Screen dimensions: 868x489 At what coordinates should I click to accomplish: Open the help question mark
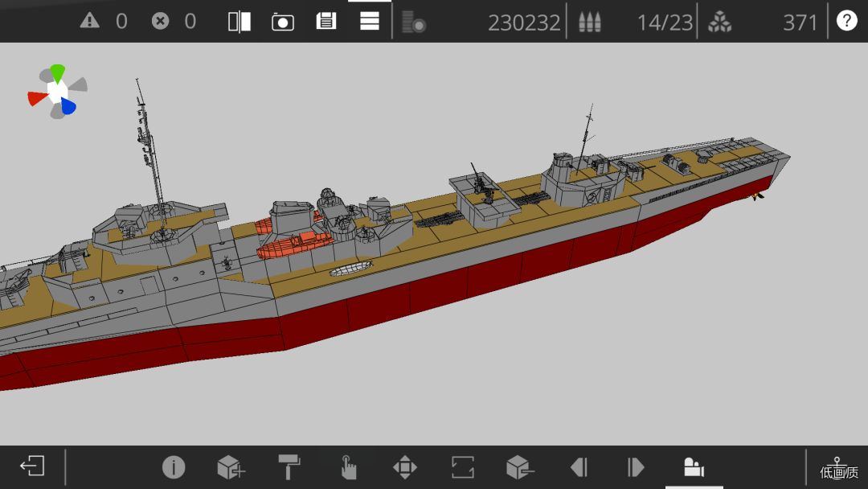click(846, 21)
